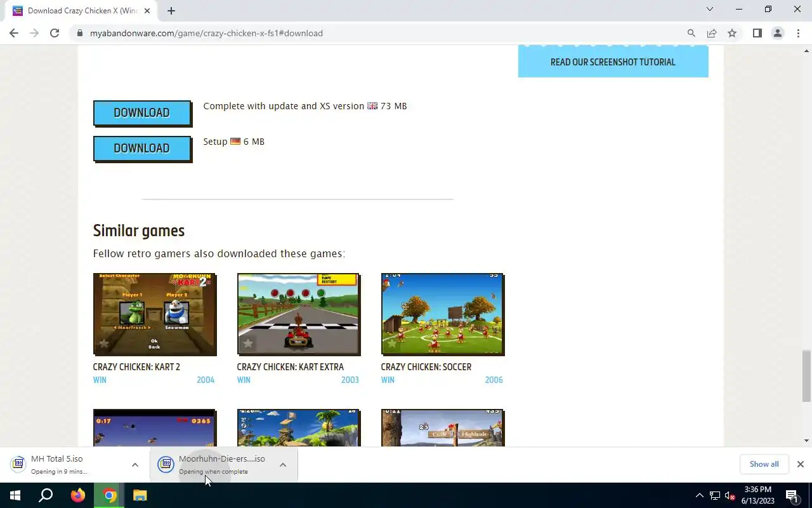Open the Crazy Chicken: Kart Extra thumbnail
Viewport: 812px width, 508px height.
coord(299,314)
